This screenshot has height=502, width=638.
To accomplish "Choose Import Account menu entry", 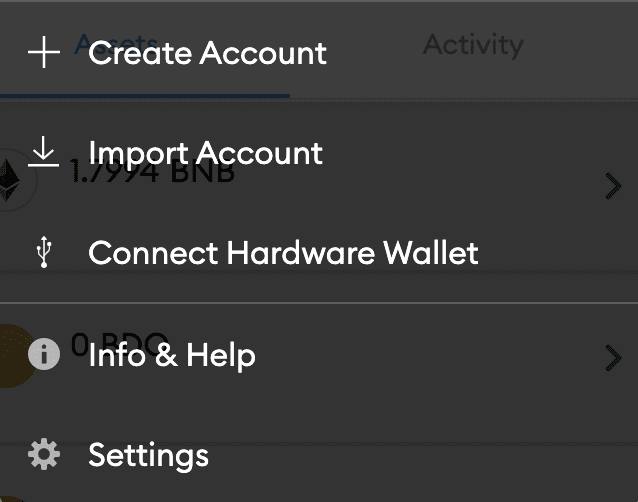I will (205, 153).
